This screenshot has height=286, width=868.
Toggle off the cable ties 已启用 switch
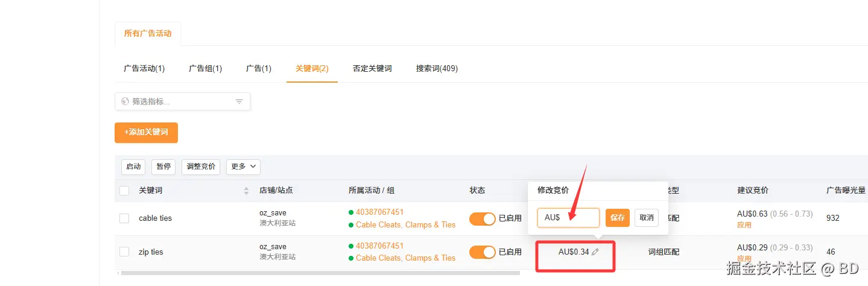click(482, 218)
